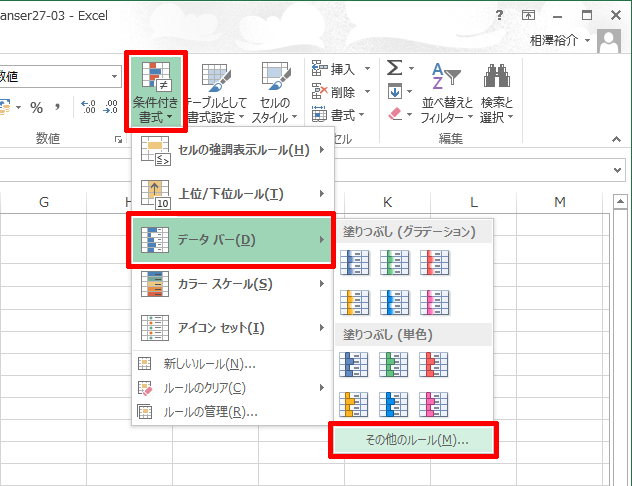The width and height of the screenshot is (632, 486).
Task: Select column K header
Action: [x=387, y=201]
